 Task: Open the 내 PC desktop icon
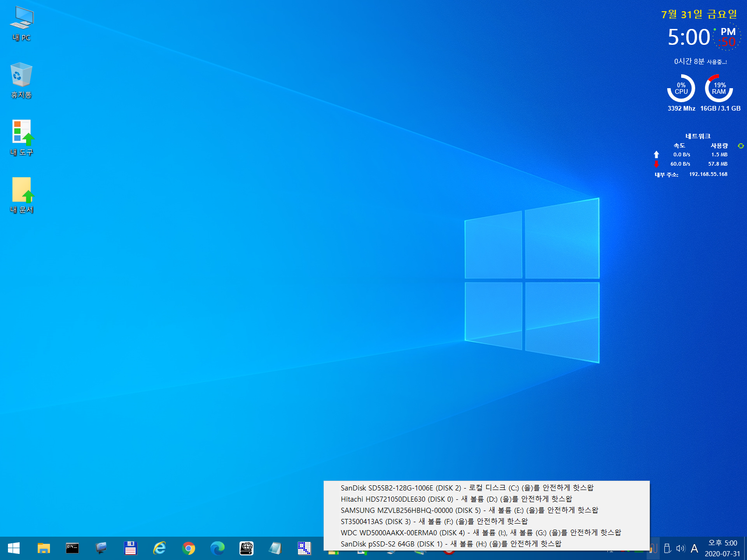(21, 24)
